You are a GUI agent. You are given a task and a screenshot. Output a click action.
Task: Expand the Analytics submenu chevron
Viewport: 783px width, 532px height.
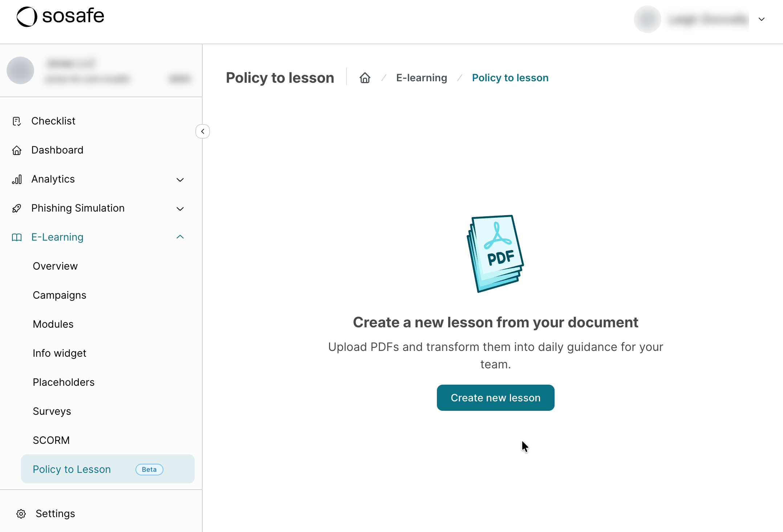180,180
